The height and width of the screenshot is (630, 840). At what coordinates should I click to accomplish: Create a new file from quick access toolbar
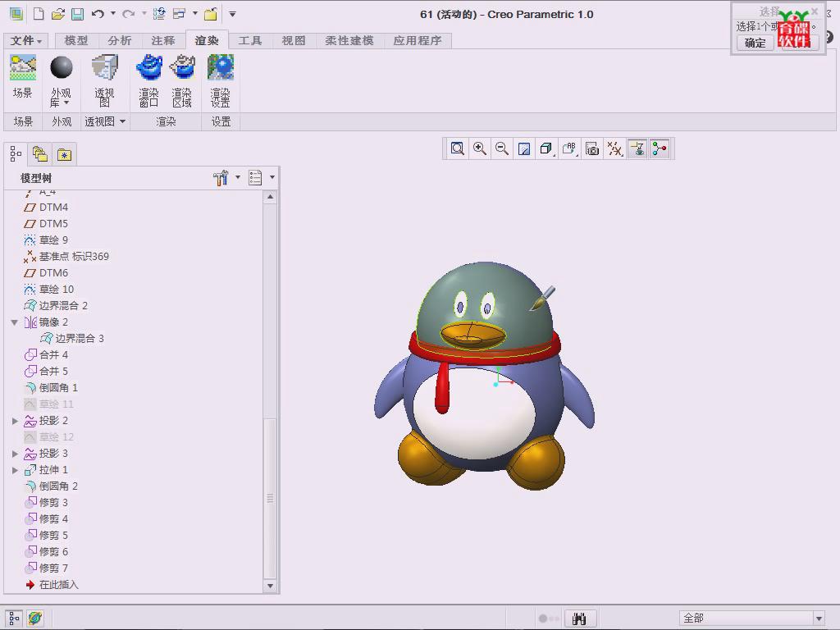39,14
